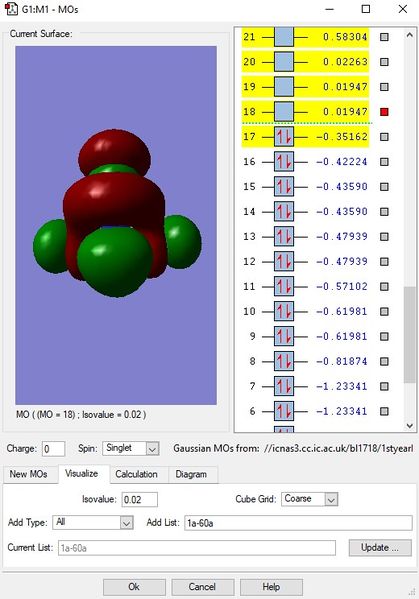Image resolution: width=419 pixels, height=599 pixels.
Task: Click the orbital list scrollbar thumb
Action: click(x=409, y=334)
